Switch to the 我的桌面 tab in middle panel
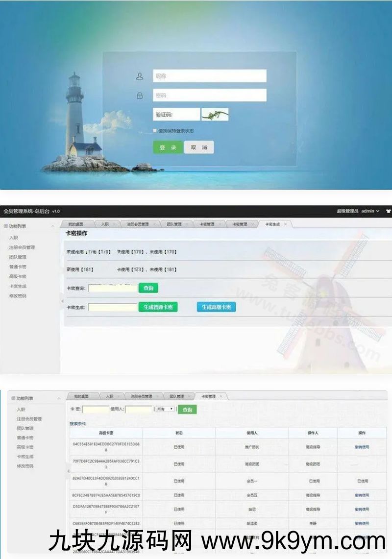The width and height of the screenshot is (392, 559). pos(75,224)
